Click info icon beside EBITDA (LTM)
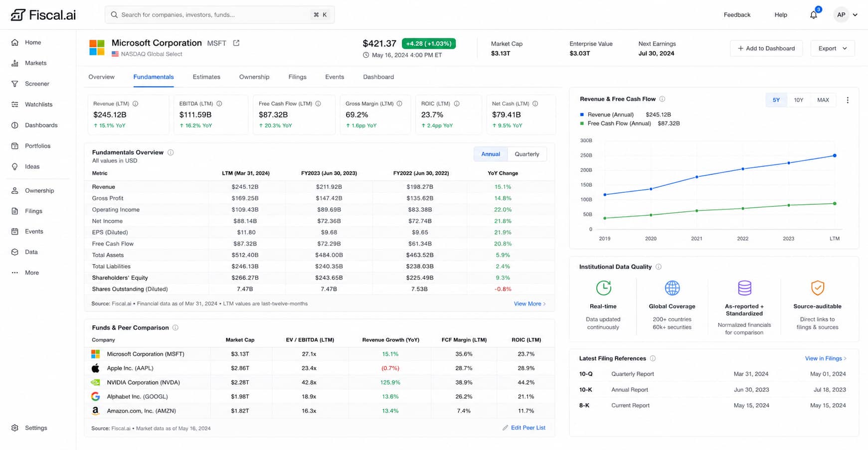This screenshot has width=868, height=450. click(x=219, y=104)
